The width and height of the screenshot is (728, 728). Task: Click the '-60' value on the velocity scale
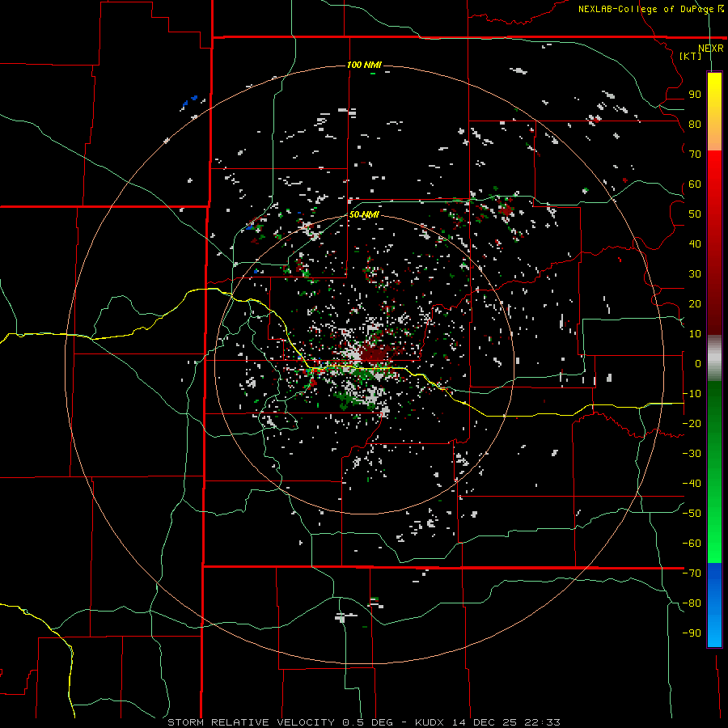pos(692,544)
